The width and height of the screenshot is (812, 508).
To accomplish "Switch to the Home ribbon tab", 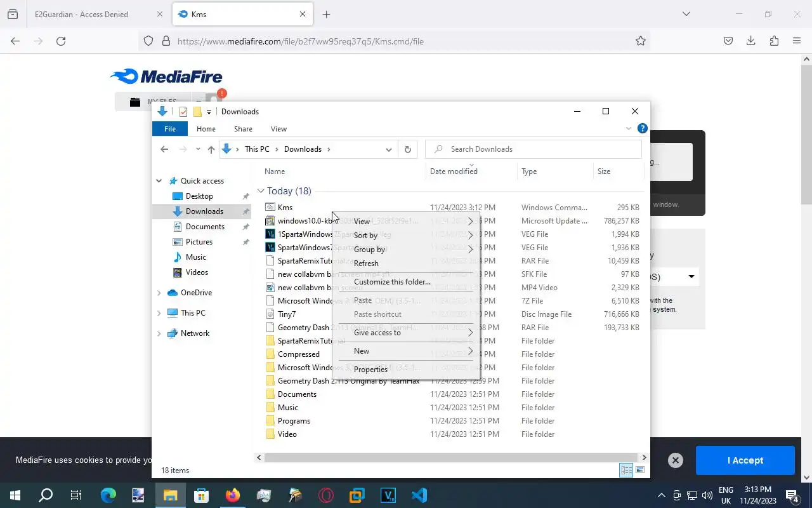I will pos(206,129).
